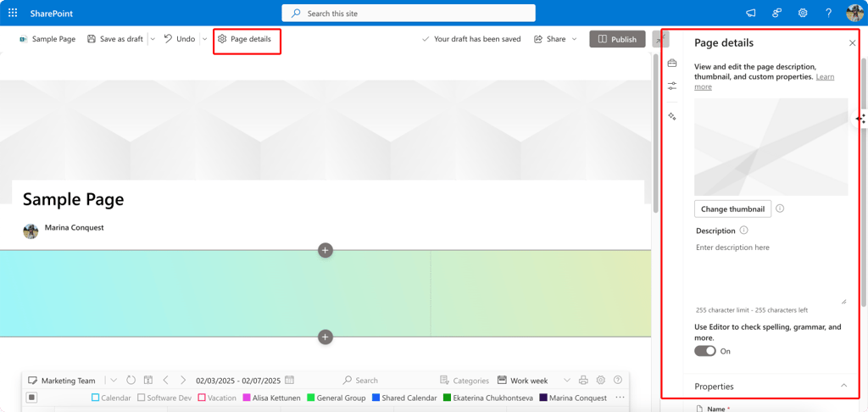This screenshot has width=868, height=412.
Task: Click info icon beside Description label
Action: [744, 231]
